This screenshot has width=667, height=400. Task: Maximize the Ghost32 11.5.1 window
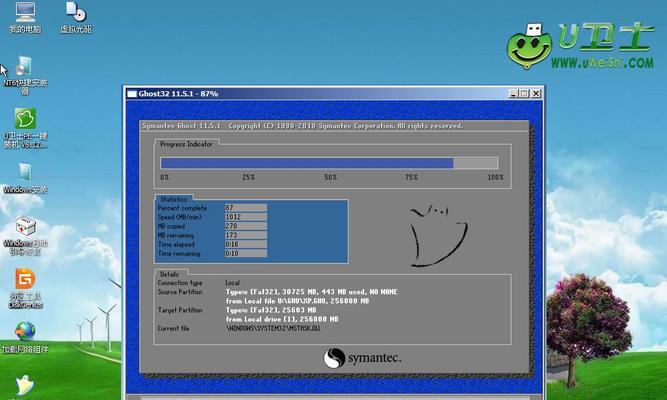tap(525, 93)
